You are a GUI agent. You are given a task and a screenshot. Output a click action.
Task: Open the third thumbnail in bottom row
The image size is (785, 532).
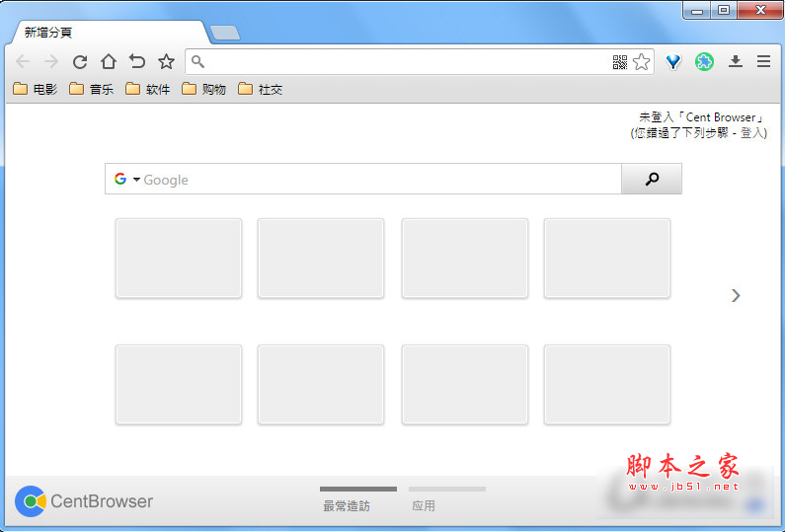[465, 384]
